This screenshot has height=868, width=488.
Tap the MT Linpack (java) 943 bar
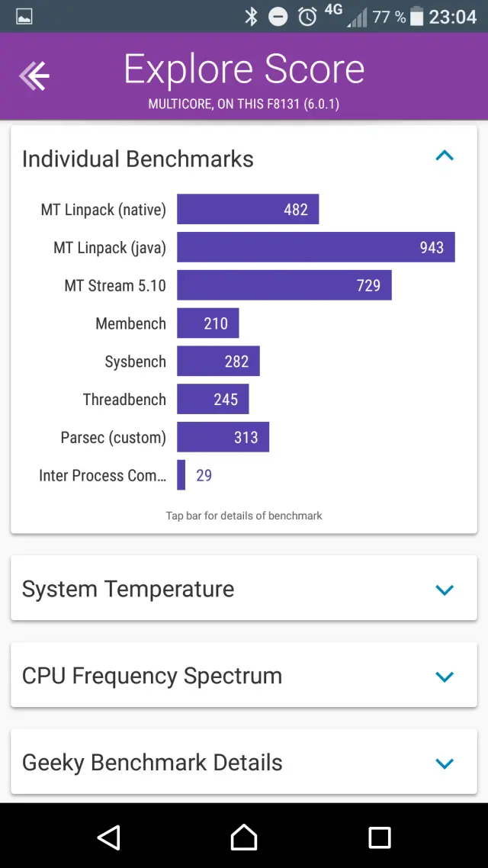316,247
